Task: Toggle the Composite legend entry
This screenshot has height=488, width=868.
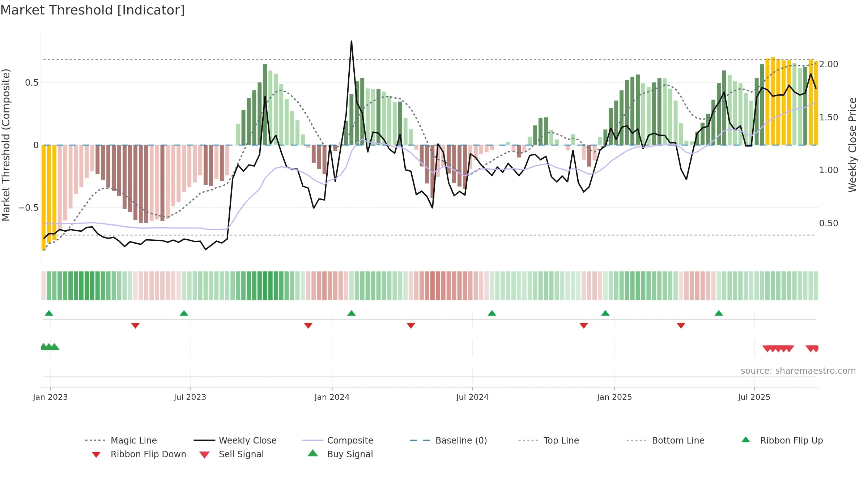Action: click(337, 440)
